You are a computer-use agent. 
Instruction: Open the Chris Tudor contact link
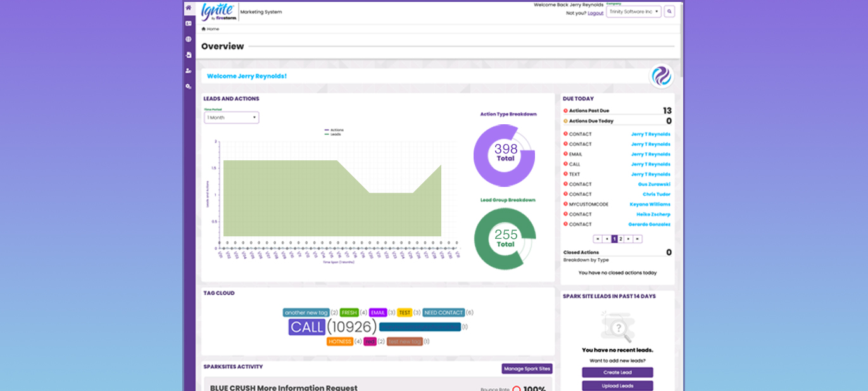(x=657, y=195)
